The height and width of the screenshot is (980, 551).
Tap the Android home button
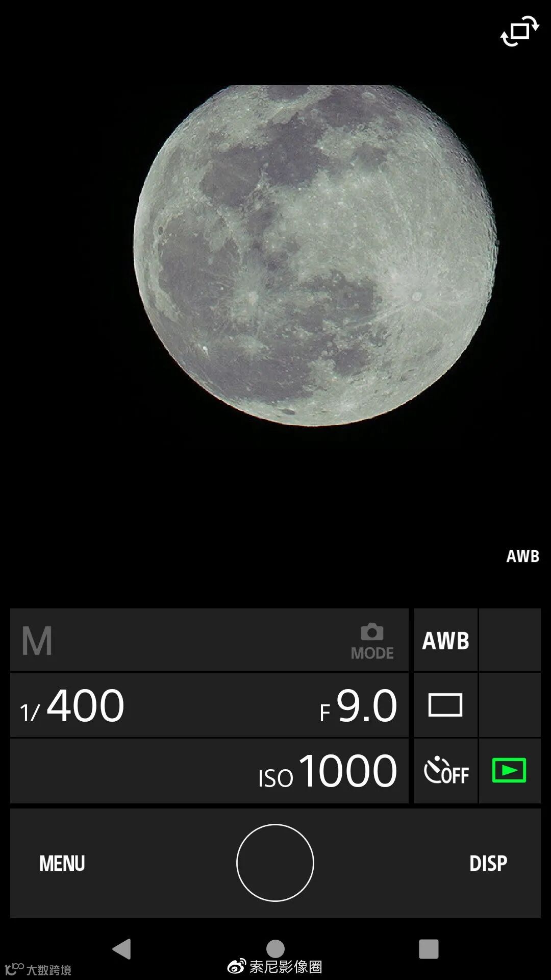[275, 949]
